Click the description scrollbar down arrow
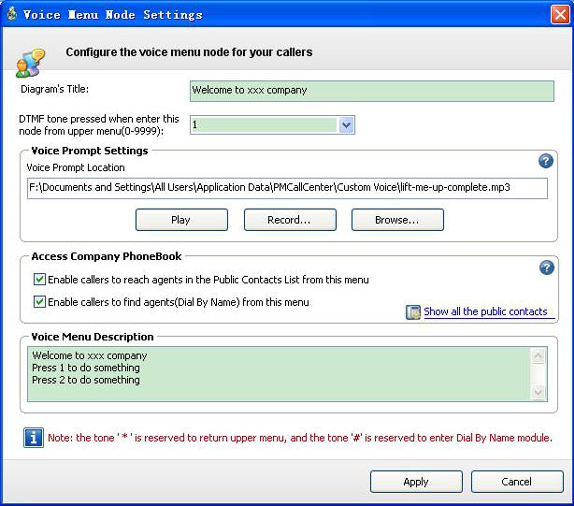This screenshot has width=574, height=506. (538, 392)
